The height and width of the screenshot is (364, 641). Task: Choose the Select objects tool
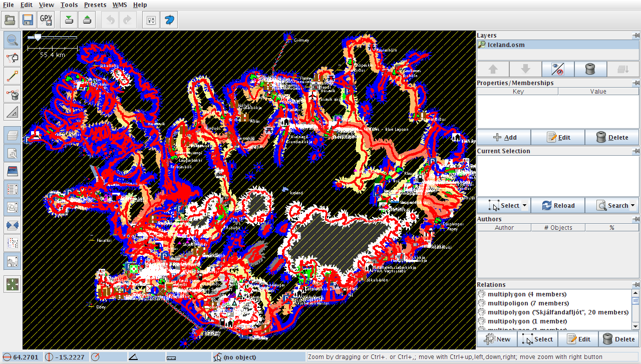(x=13, y=58)
